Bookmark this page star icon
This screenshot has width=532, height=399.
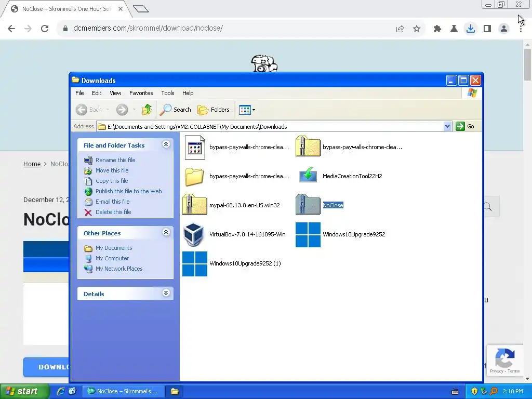click(417, 29)
